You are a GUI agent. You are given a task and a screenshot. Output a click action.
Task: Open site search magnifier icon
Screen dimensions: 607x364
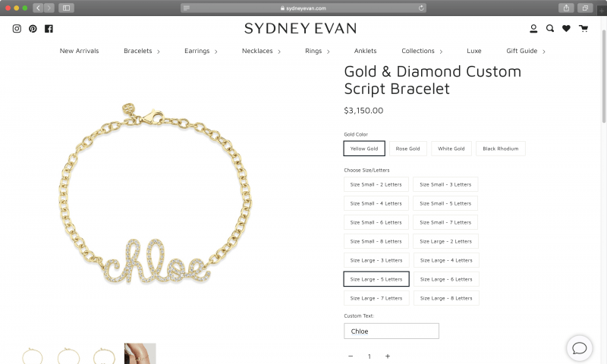point(549,29)
